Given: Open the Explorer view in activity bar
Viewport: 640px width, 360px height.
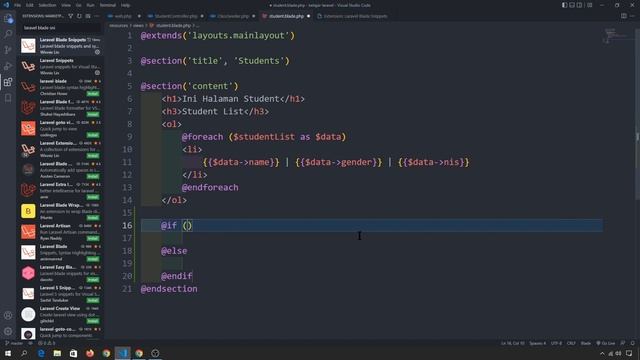Looking at the screenshot, I should click(x=8, y=19).
